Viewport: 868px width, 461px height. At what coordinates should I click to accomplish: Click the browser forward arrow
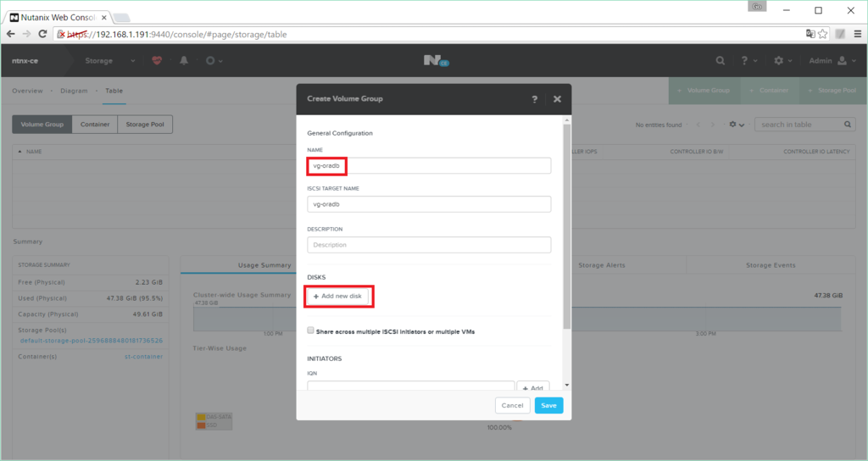(26, 34)
